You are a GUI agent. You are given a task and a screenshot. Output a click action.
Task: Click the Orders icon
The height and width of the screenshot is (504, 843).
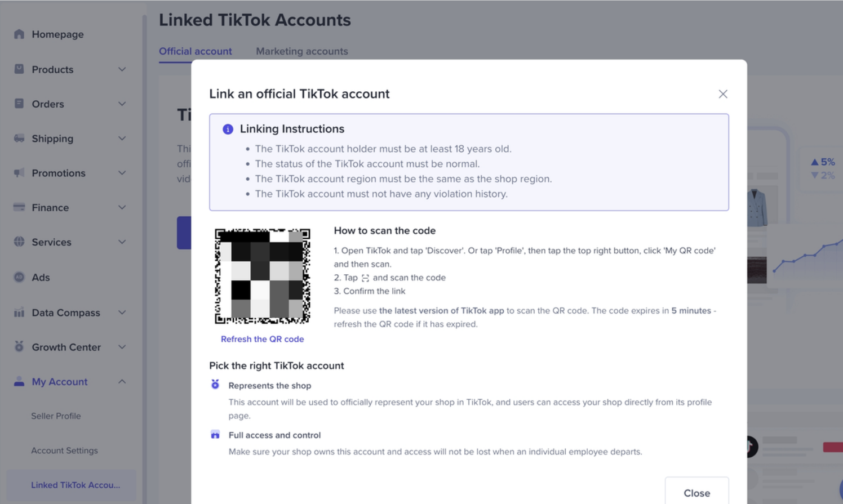pos(19,104)
